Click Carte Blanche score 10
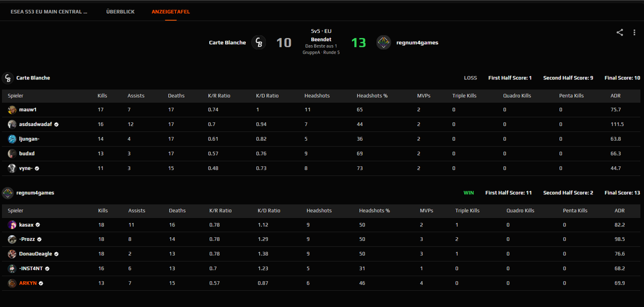644x307 pixels. pyautogui.click(x=284, y=42)
